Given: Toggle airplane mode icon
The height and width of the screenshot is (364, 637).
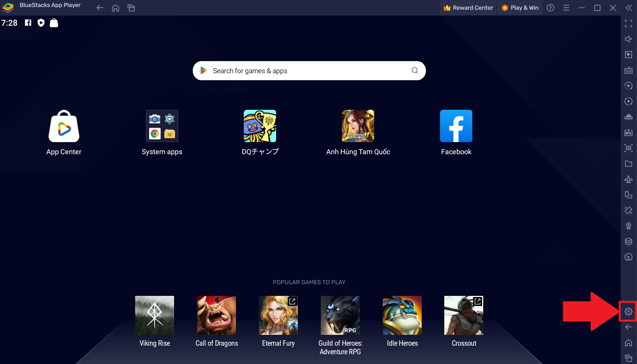Looking at the screenshot, I should click(x=628, y=179).
